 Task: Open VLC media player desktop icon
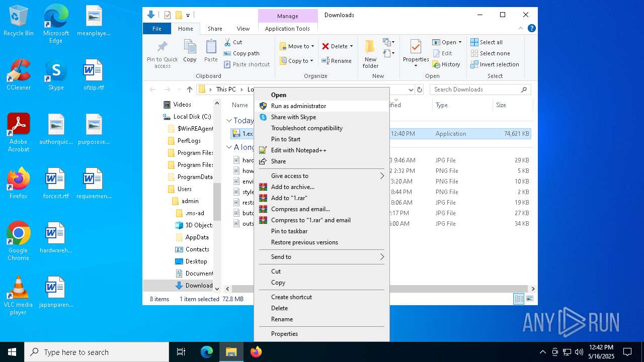click(19, 296)
